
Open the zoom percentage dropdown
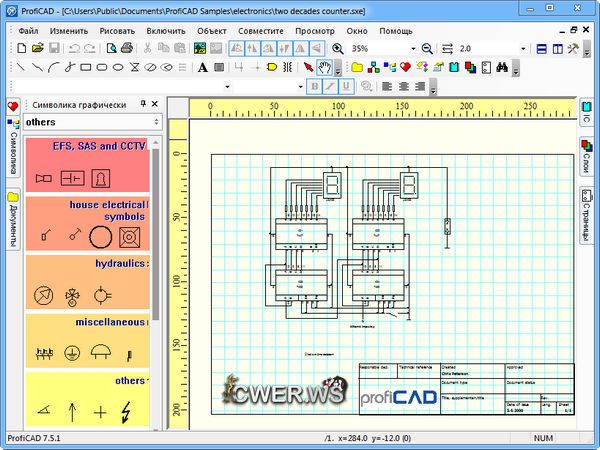(x=411, y=48)
